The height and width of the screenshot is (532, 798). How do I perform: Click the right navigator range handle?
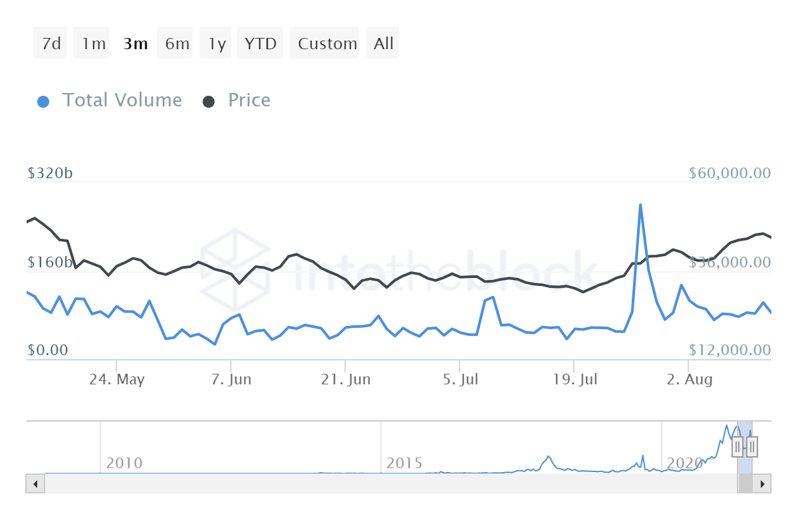tap(752, 447)
